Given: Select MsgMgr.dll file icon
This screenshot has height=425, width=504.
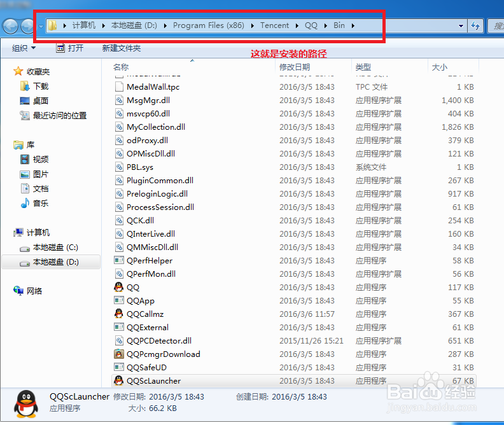Looking at the screenshot, I should tap(119, 101).
